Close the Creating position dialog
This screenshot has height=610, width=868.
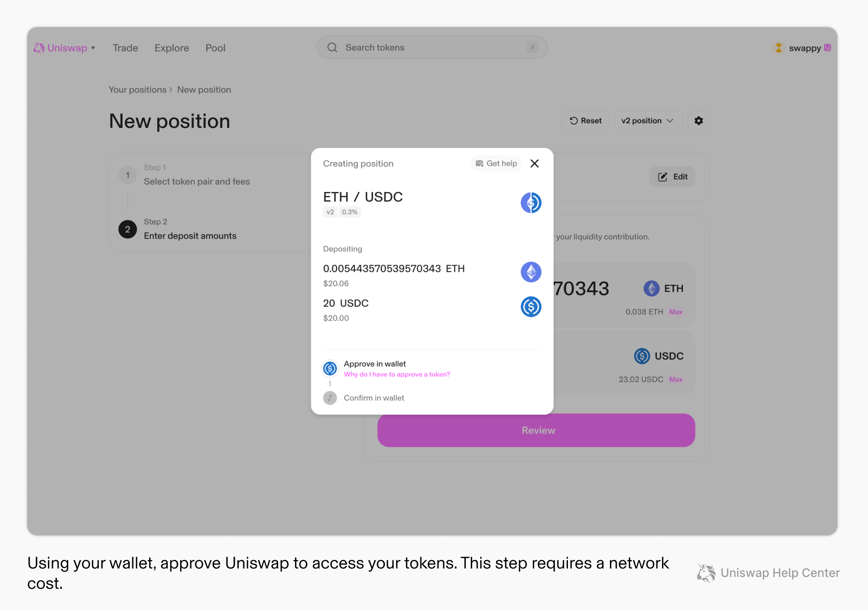534,164
